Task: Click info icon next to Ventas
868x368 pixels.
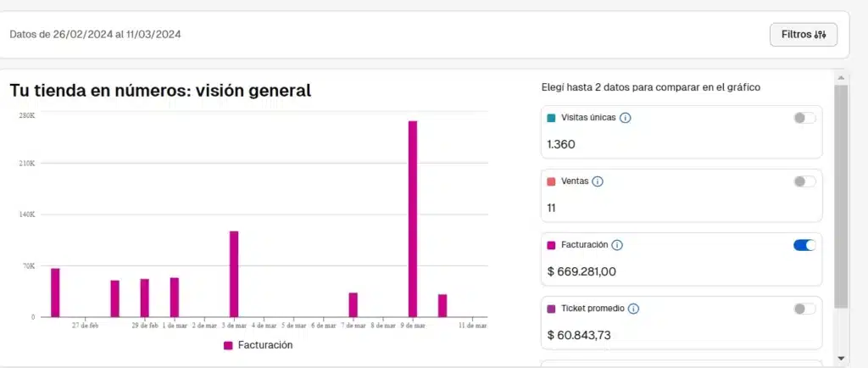Action: [x=598, y=181]
